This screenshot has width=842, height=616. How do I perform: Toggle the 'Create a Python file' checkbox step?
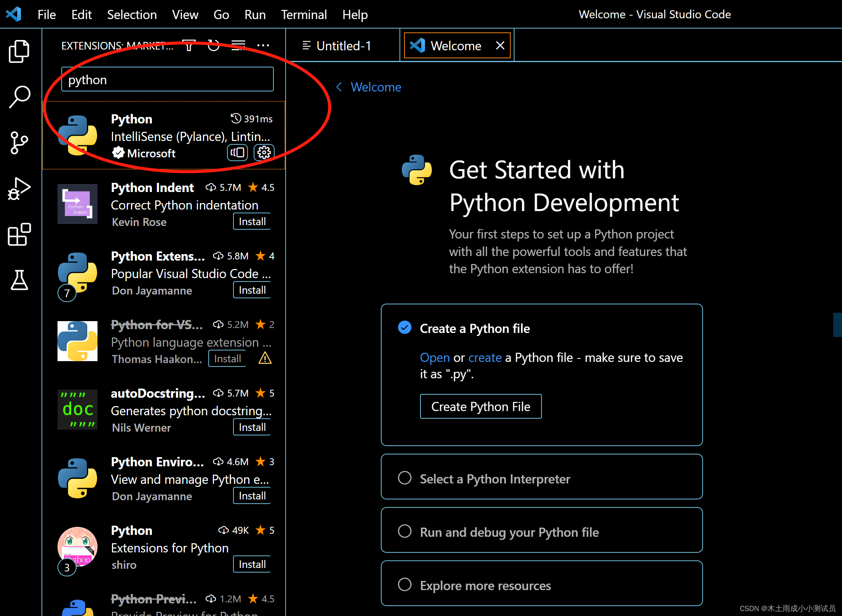(x=405, y=329)
